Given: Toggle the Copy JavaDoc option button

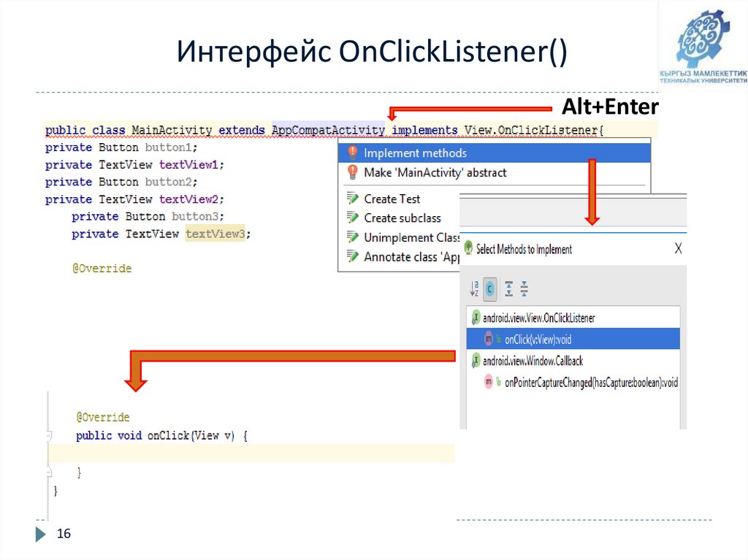Looking at the screenshot, I should coord(489,288).
